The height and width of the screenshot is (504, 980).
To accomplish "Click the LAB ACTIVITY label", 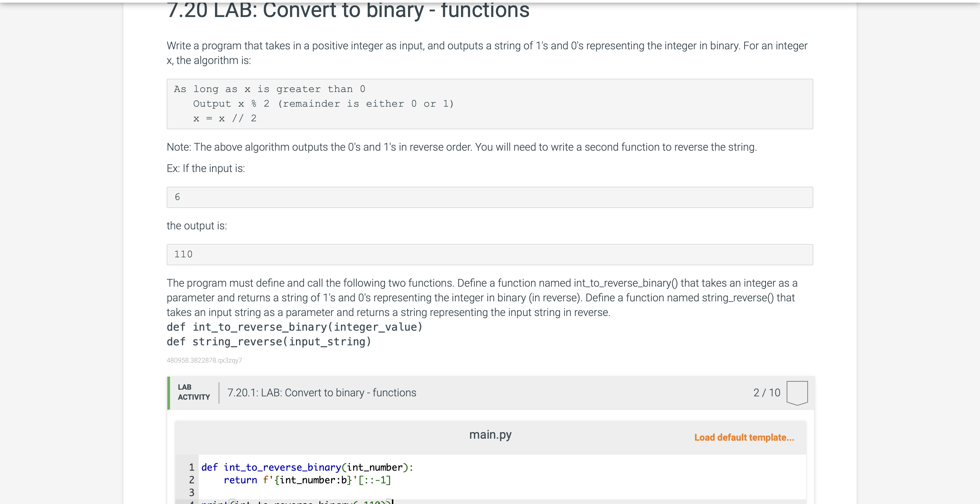I will tap(194, 392).
